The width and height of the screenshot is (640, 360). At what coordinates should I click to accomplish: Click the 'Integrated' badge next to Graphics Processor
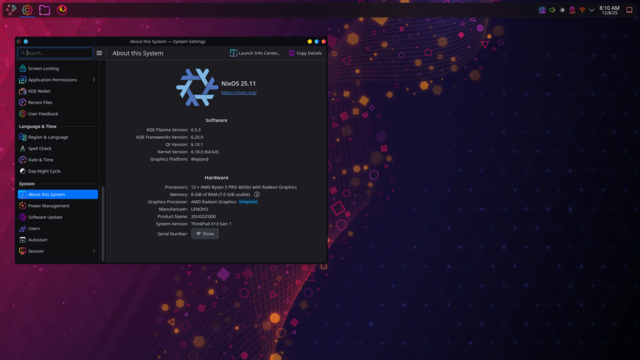[248, 202]
